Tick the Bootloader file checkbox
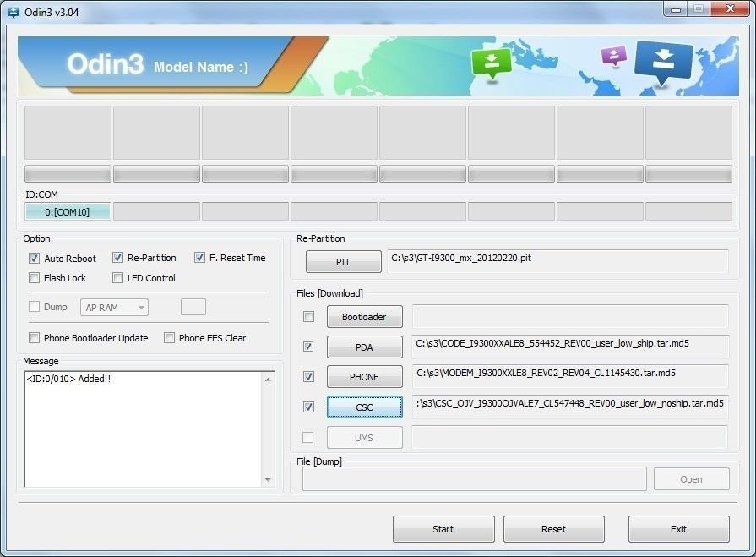756x557 pixels. pos(308,316)
